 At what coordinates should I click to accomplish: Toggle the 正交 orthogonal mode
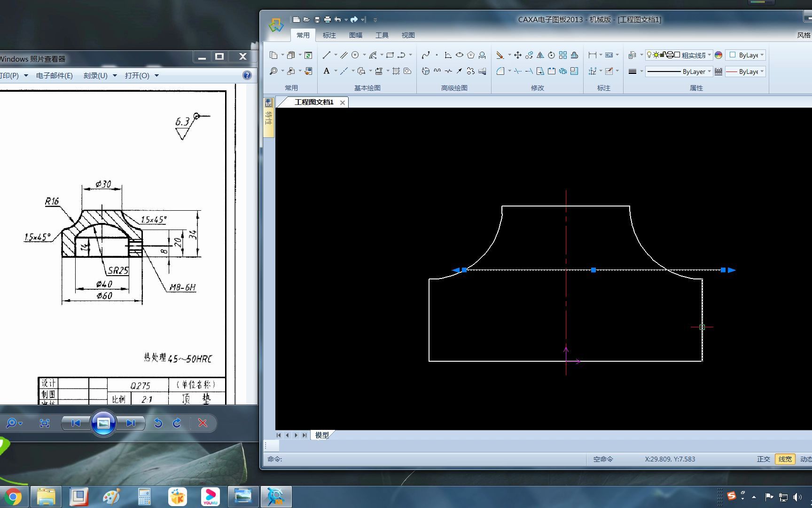pyautogui.click(x=764, y=459)
